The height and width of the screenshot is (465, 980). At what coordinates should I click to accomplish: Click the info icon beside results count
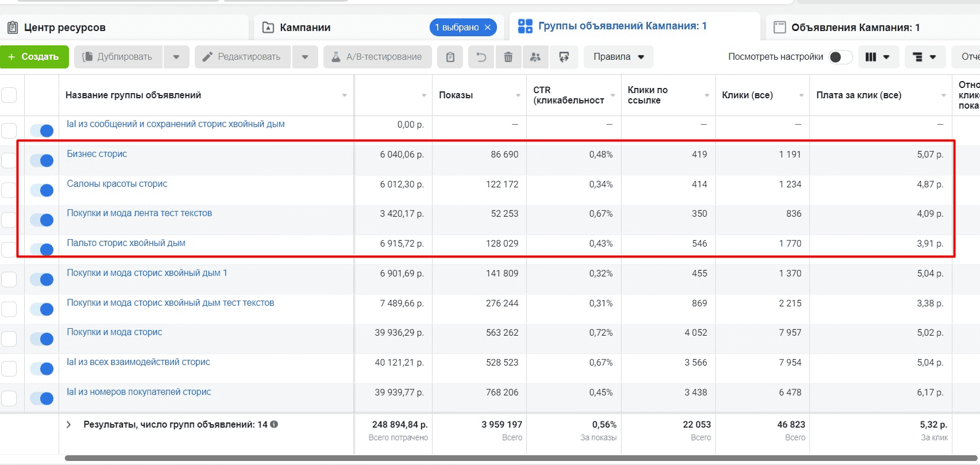click(274, 424)
